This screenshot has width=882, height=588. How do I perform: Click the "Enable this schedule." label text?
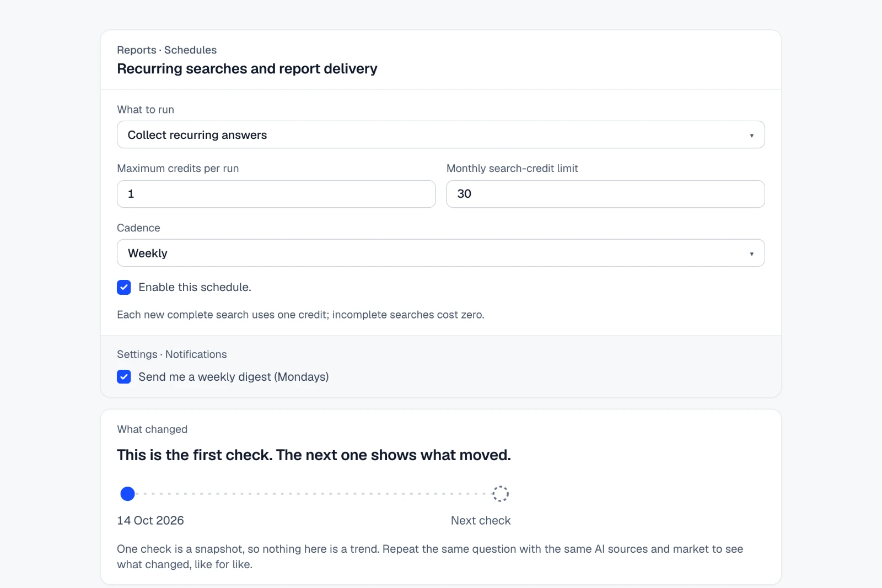(195, 287)
